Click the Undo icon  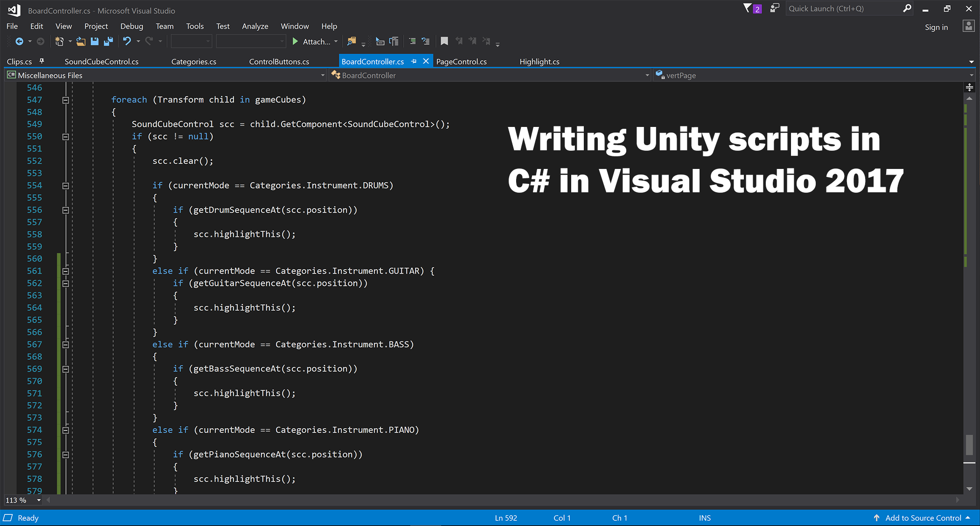127,42
